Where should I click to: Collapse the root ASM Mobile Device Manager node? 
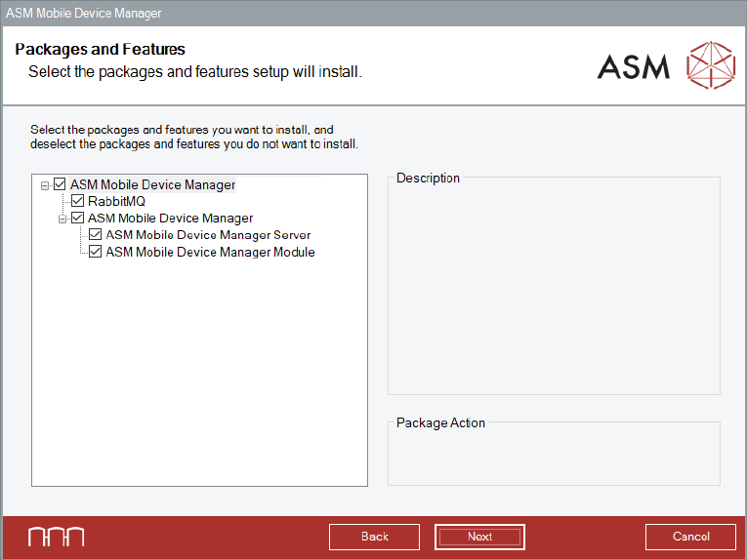pyautogui.click(x=45, y=184)
